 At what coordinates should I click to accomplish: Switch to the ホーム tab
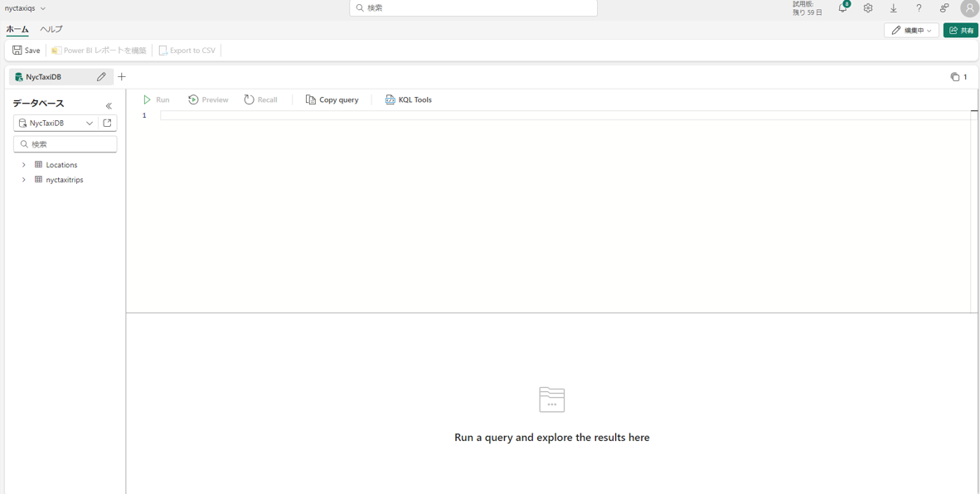(17, 29)
